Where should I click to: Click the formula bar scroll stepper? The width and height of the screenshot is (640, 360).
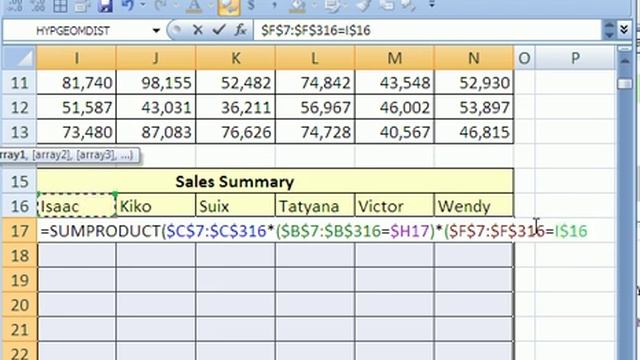609,30
